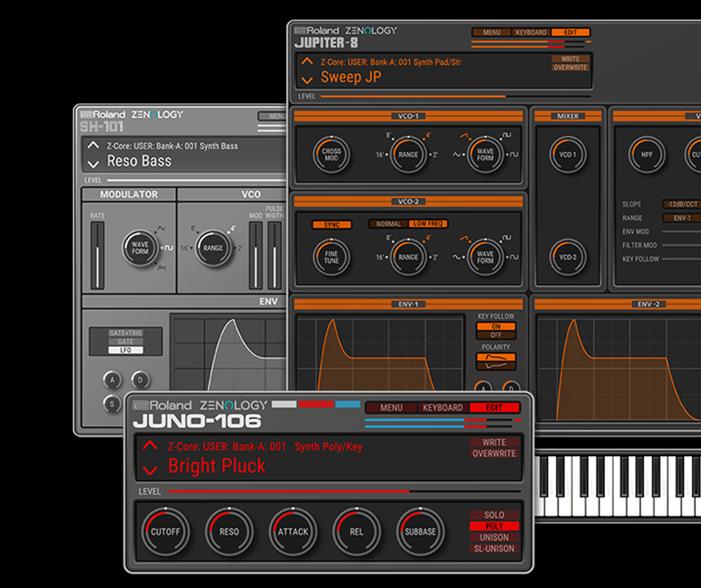Select LFO mode in SH-101 ENV
The height and width of the screenshot is (588, 701).
[x=126, y=350]
